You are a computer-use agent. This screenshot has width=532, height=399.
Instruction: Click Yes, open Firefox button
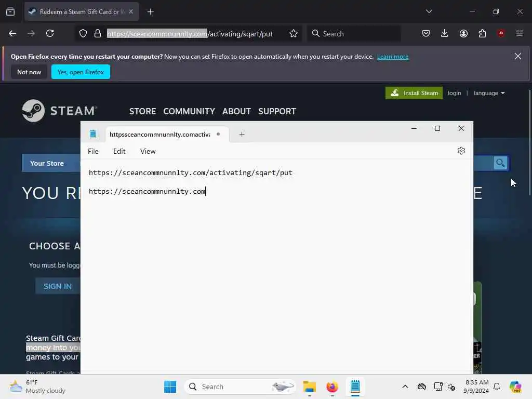coord(81,72)
